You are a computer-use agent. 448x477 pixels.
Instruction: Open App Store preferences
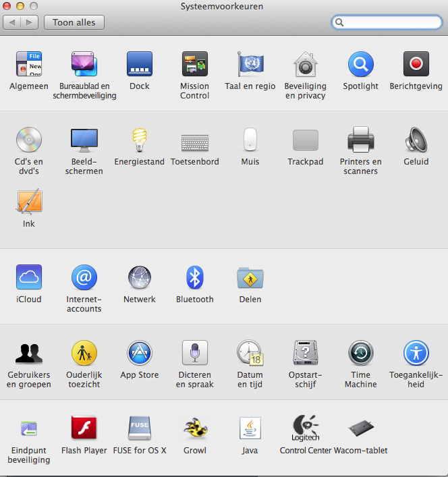(x=140, y=353)
